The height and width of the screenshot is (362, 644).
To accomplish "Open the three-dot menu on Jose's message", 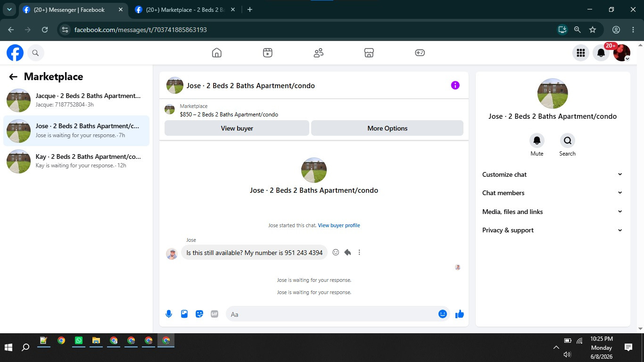I will coord(359,253).
